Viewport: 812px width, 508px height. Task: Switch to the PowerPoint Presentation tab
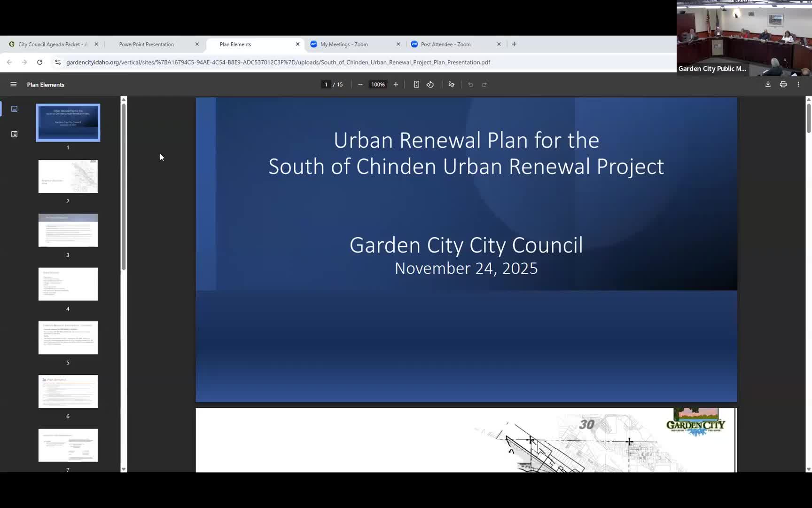[146, 44]
